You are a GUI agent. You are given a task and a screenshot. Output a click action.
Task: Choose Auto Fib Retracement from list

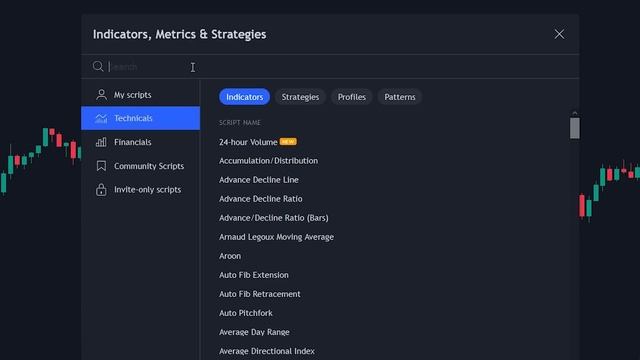[x=260, y=294]
